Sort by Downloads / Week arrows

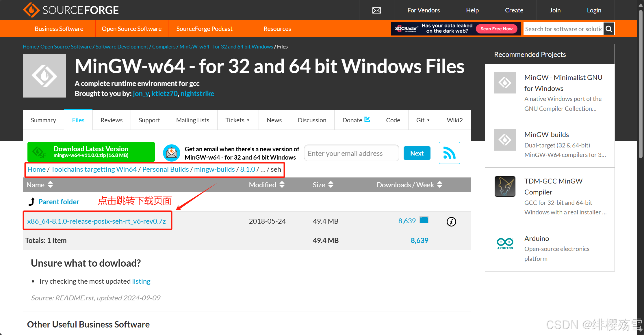(440, 185)
